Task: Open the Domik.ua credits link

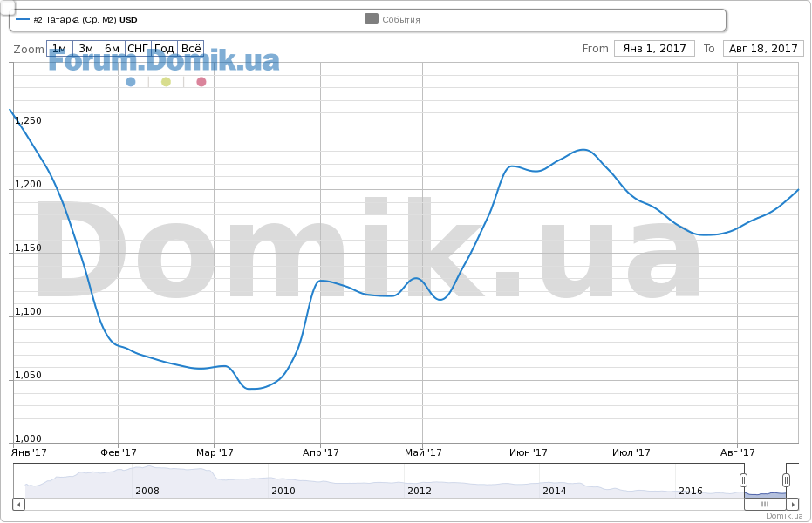Action: tap(784, 516)
